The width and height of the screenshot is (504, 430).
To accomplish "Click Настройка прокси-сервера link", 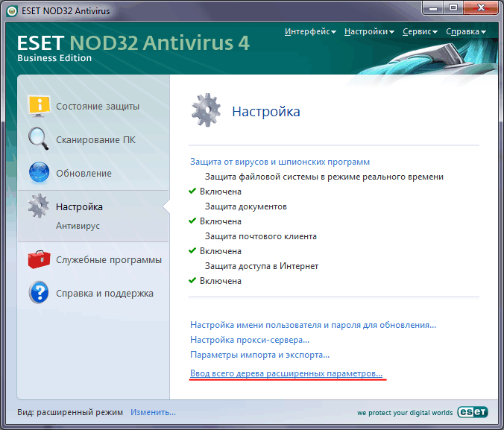I will [x=250, y=340].
